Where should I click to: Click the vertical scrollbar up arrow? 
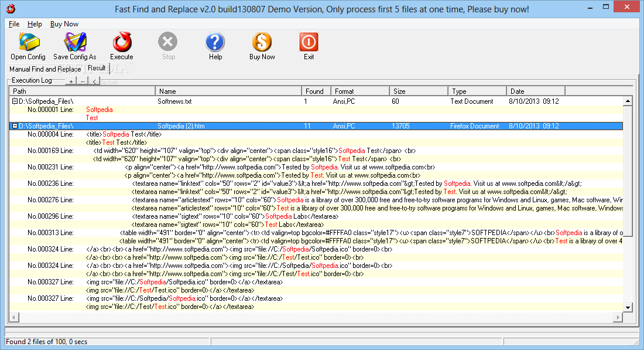pos(628,101)
